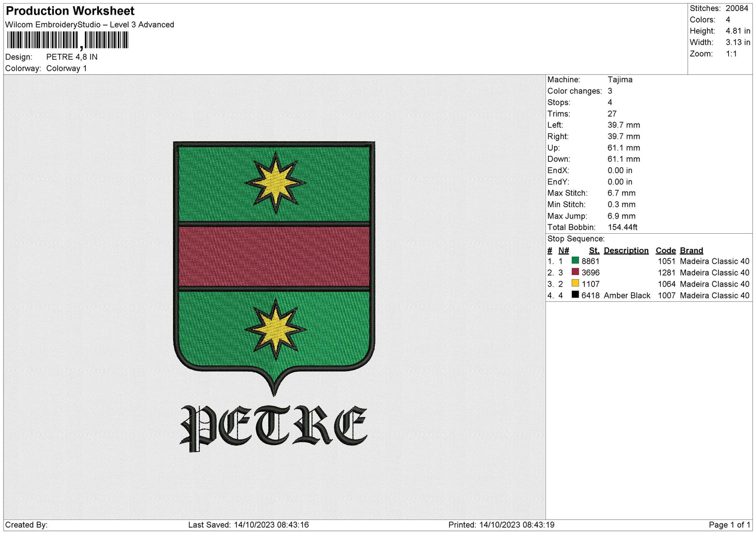This screenshot has width=756, height=534.
Task: Click the Total Bobbin value 154.44ft
Action: (623, 228)
